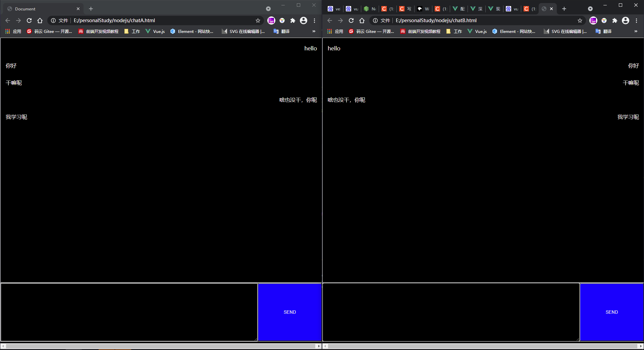Image resolution: width=644 pixels, height=350 pixels.
Task: Click the chatB.html address bar URL
Action: 436,20
